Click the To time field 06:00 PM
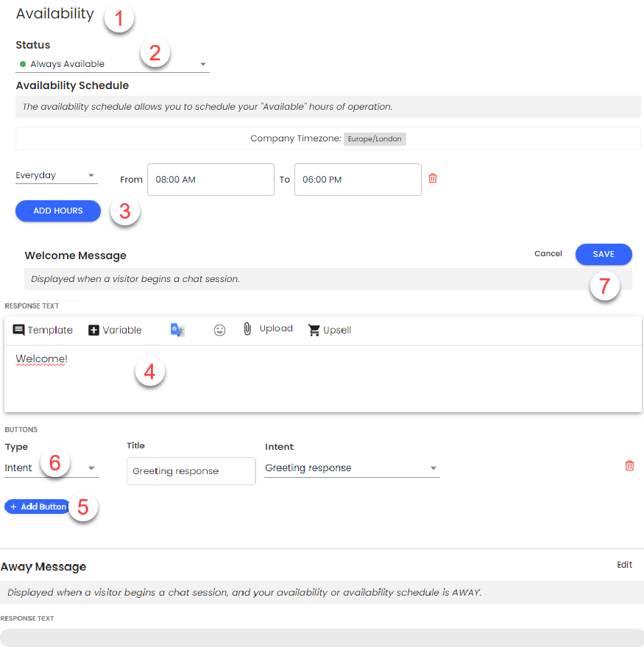This screenshot has height=656, width=644. click(358, 180)
